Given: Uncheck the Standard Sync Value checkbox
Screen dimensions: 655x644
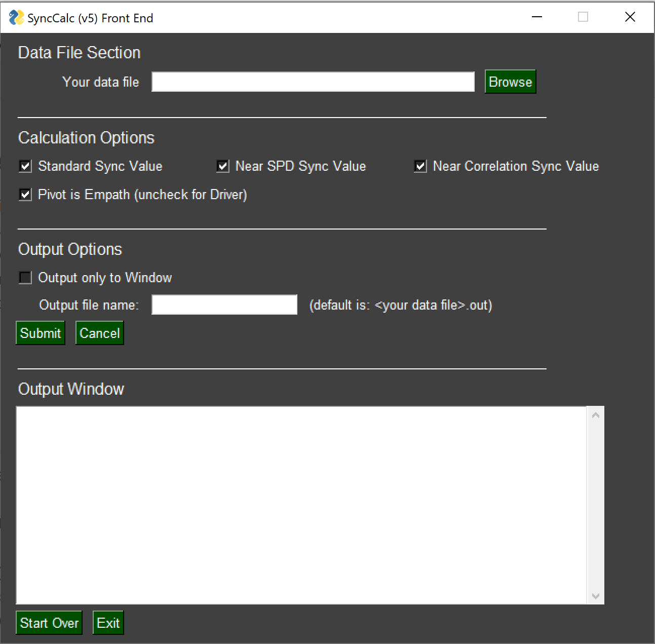Looking at the screenshot, I should pyautogui.click(x=25, y=166).
